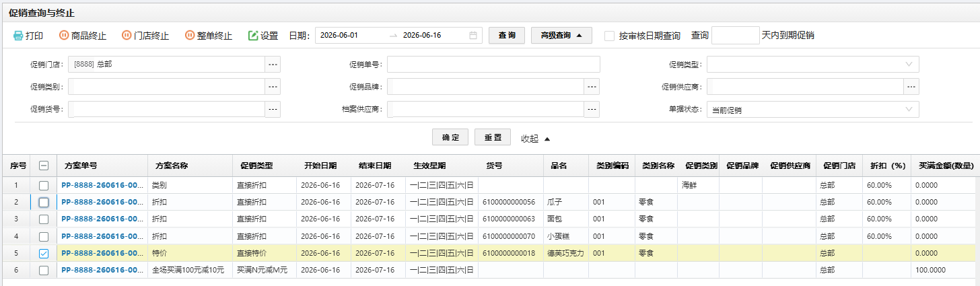980x286 pixels.
Task: Click the 门店终止 stop icon
Action: point(127,36)
